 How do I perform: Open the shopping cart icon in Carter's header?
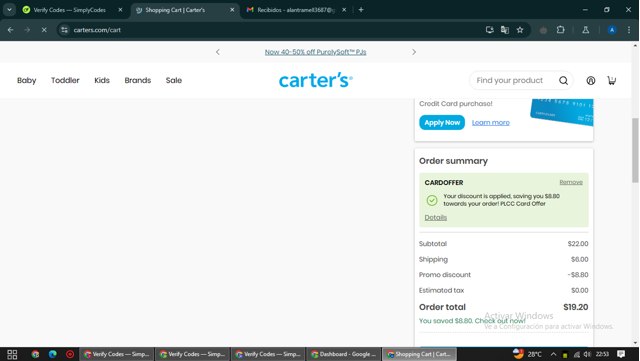(611, 80)
